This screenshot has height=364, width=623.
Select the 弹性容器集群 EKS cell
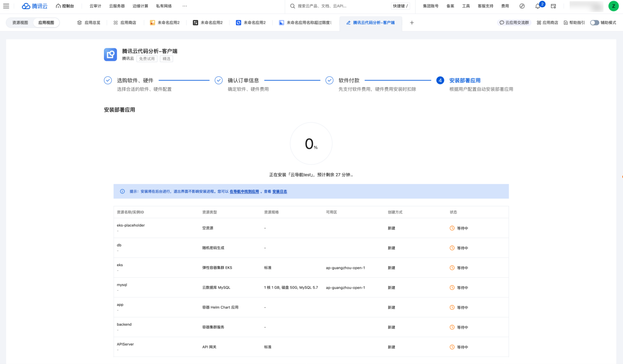click(217, 268)
